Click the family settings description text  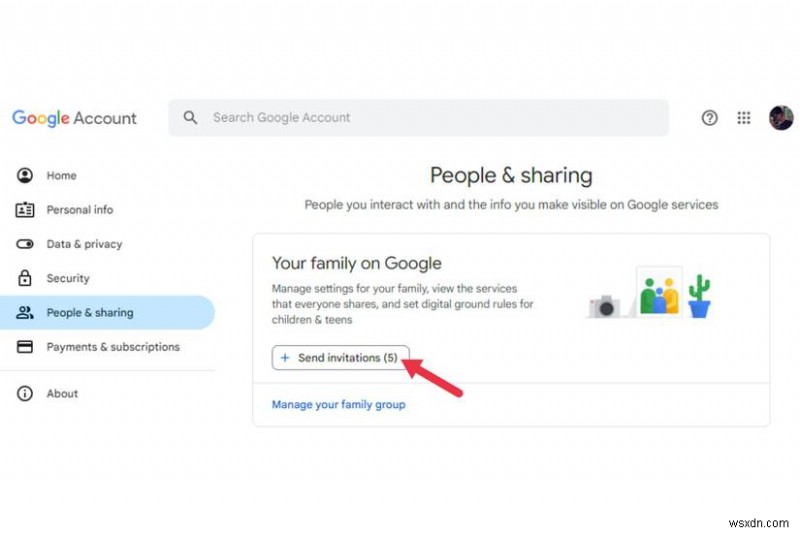[x=403, y=304]
